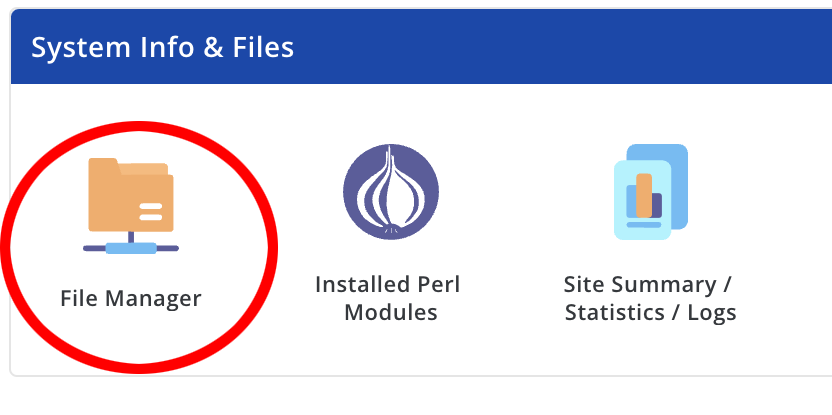
Task: Click the blue network connector under the folder
Action: click(x=131, y=248)
